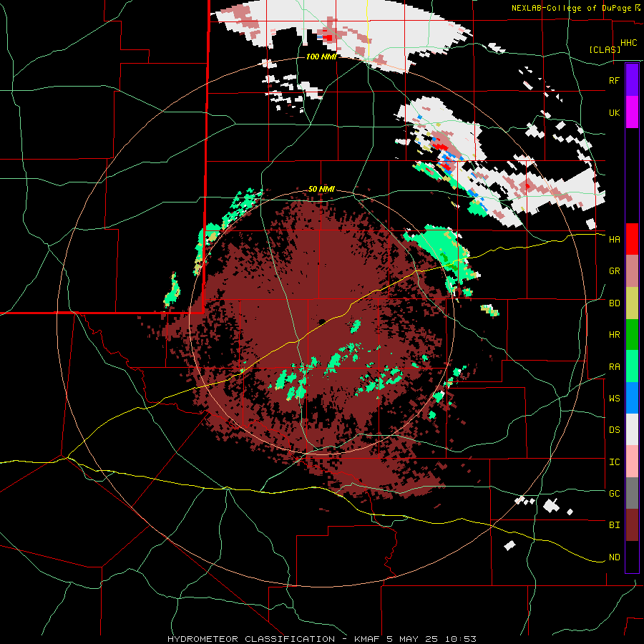Click the 'HYDROMETEOR CLASSIFICATION - KMAF' title caption

pyautogui.click(x=275, y=639)
